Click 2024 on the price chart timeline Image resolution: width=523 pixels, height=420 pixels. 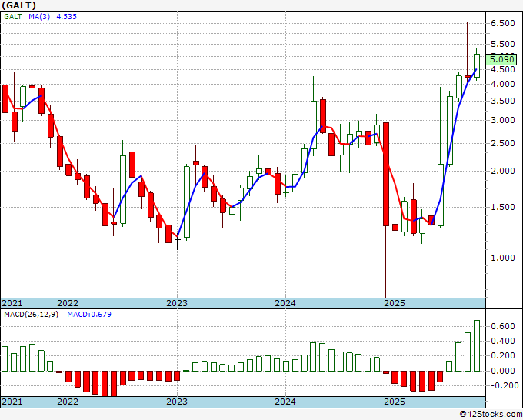[285, 303]
